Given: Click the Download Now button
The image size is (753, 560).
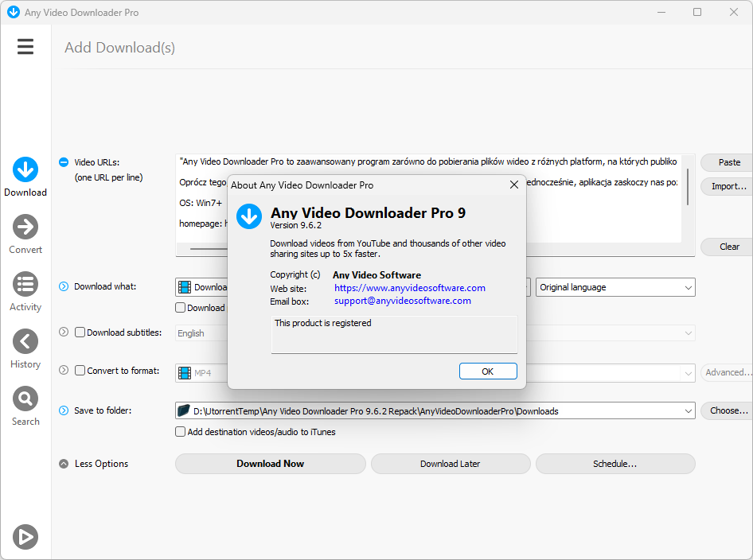Looking at the screenshot, I should coord(271,464).
